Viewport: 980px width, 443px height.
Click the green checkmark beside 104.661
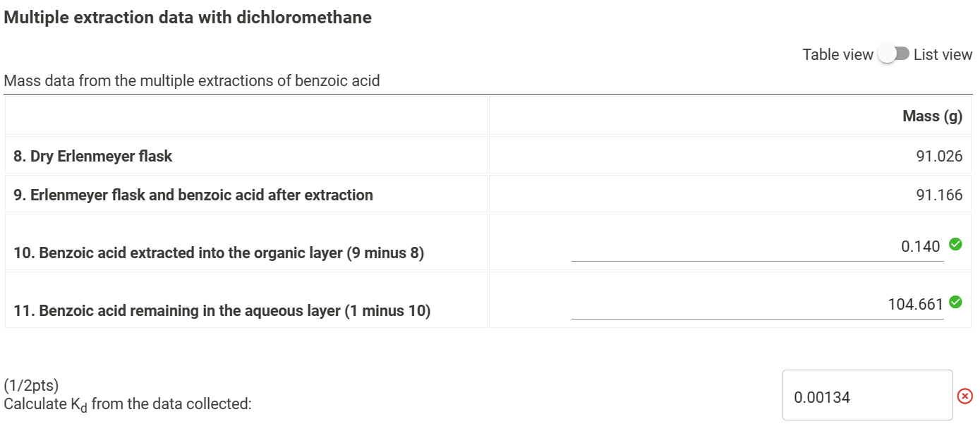957,300
